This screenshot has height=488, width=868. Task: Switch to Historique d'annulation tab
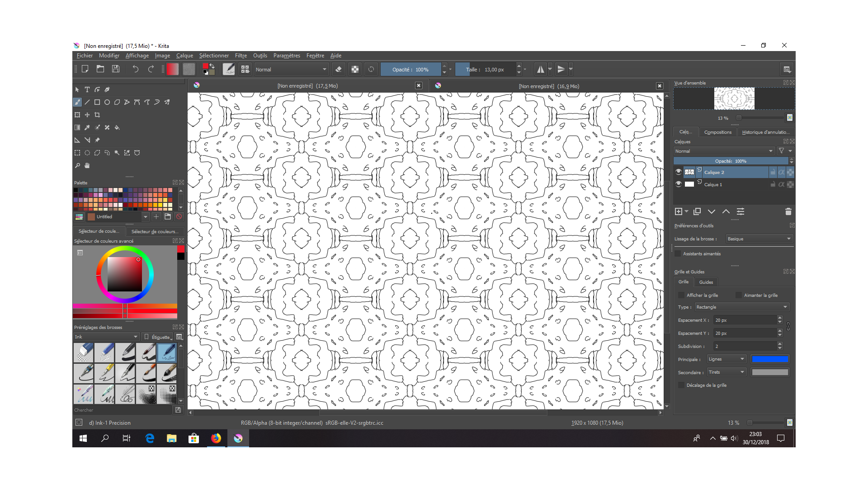click(x=765, y=132)
